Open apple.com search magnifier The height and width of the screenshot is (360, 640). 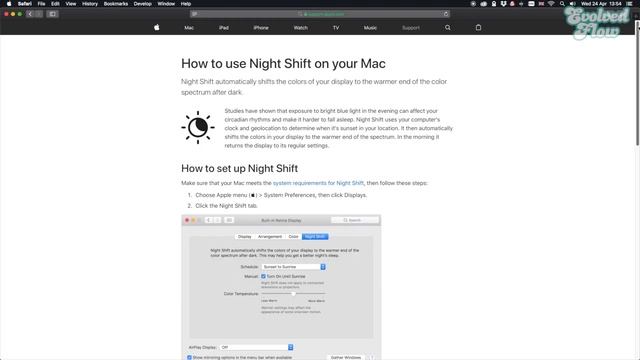[448, 27]
